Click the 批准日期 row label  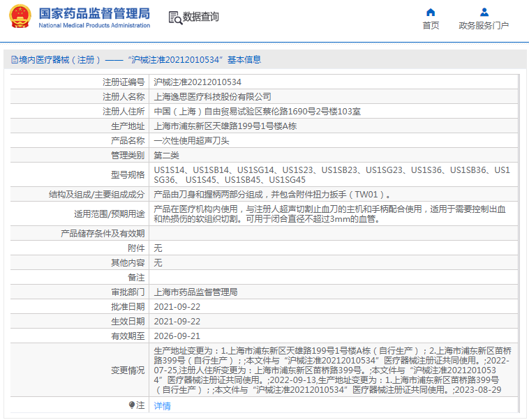click(128, 307)
